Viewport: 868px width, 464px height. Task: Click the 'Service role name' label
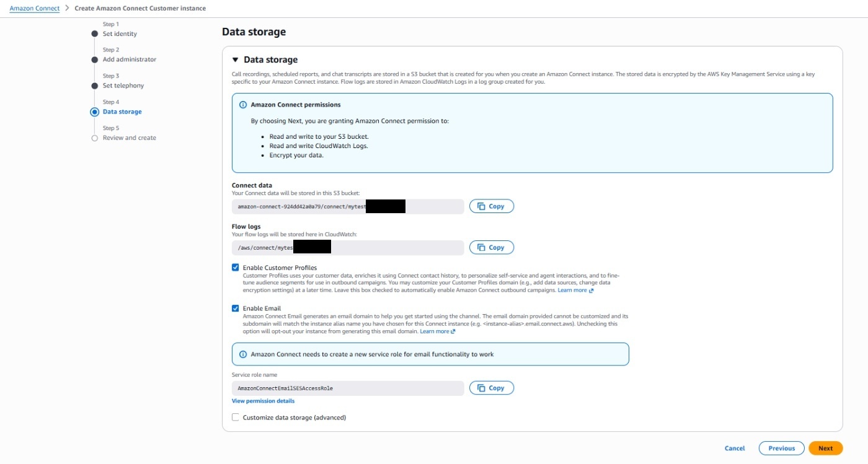coord(254,375)
